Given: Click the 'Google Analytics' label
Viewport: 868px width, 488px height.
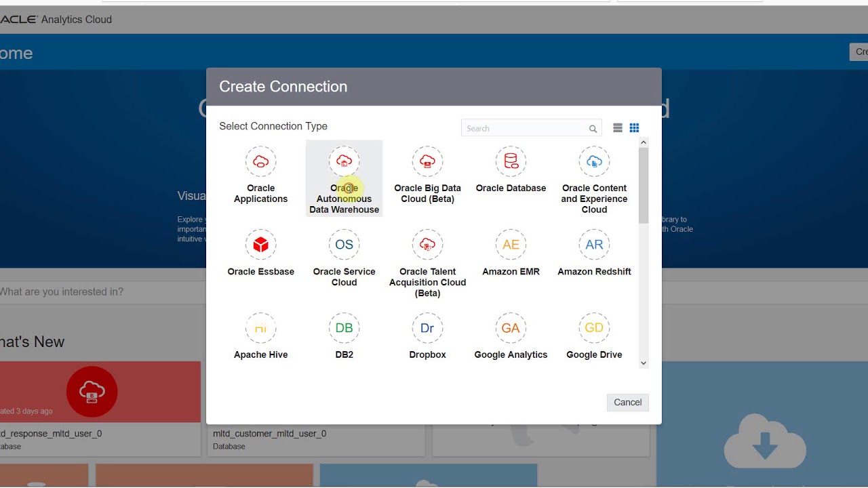Looking at the screenshot, I should tap(511, 355).
